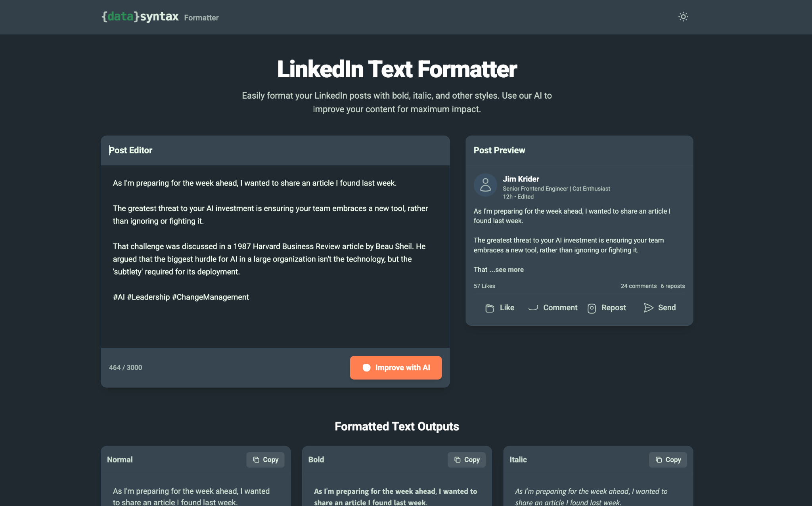Click the 57 Likes count

(485, 286)
